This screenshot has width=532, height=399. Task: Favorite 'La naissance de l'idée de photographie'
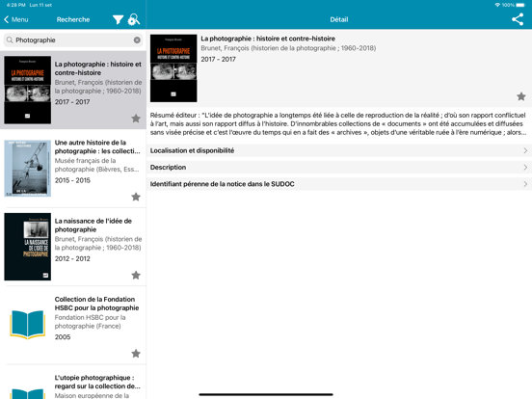(x=136, y=275)
